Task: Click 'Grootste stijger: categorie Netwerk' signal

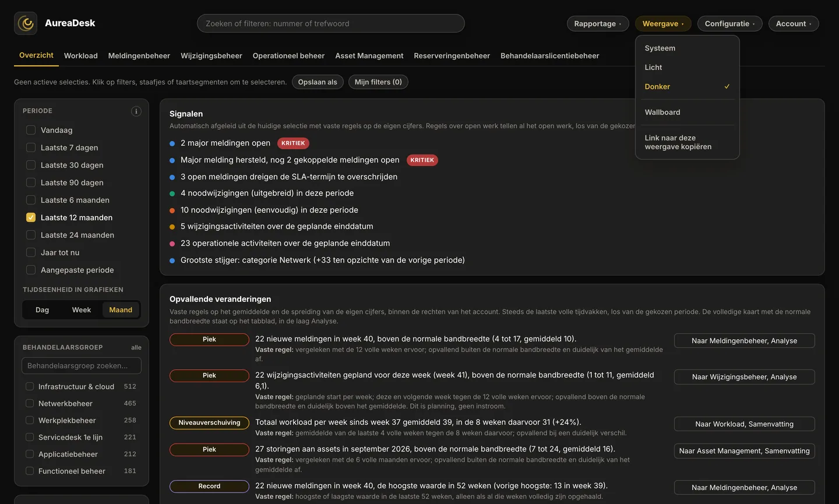Action: click(x=323, y=260)
